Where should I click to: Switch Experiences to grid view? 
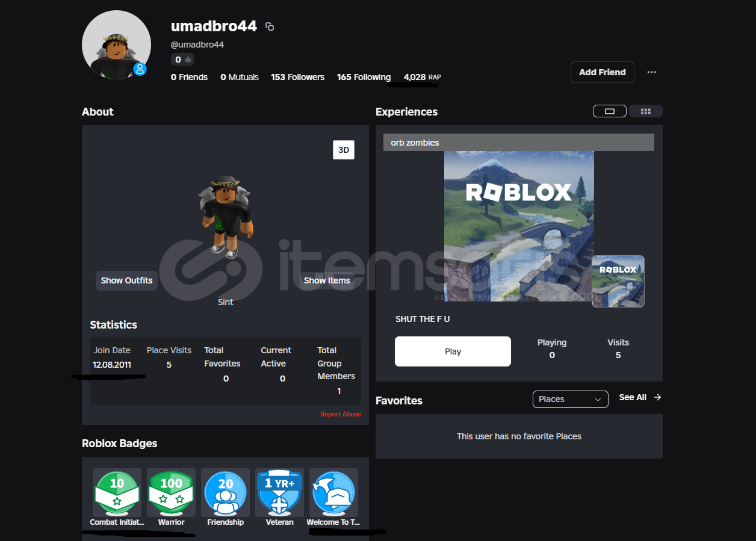(x=646, y=111)
